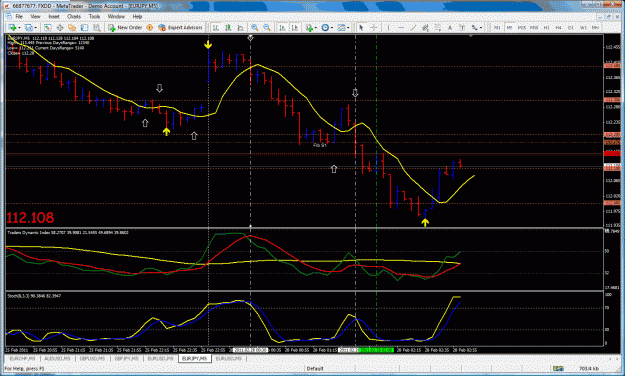
Task: Open the View menu
Action: tap(35, 17)
